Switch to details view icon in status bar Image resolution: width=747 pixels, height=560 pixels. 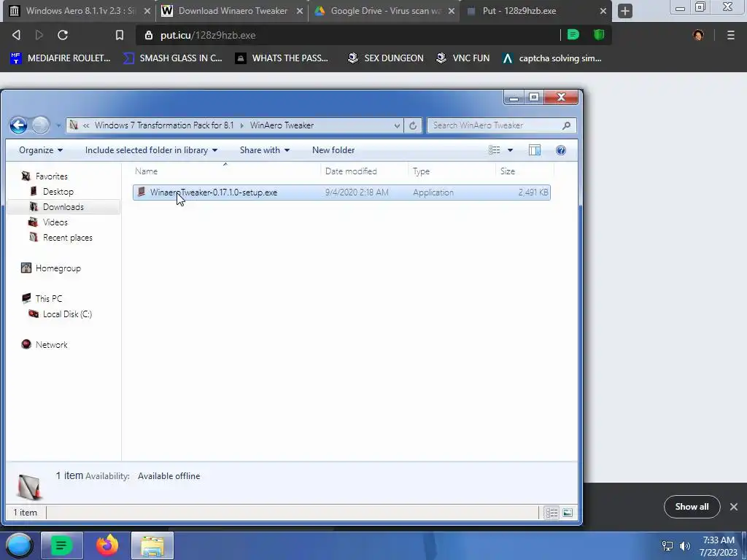point(551,513)
